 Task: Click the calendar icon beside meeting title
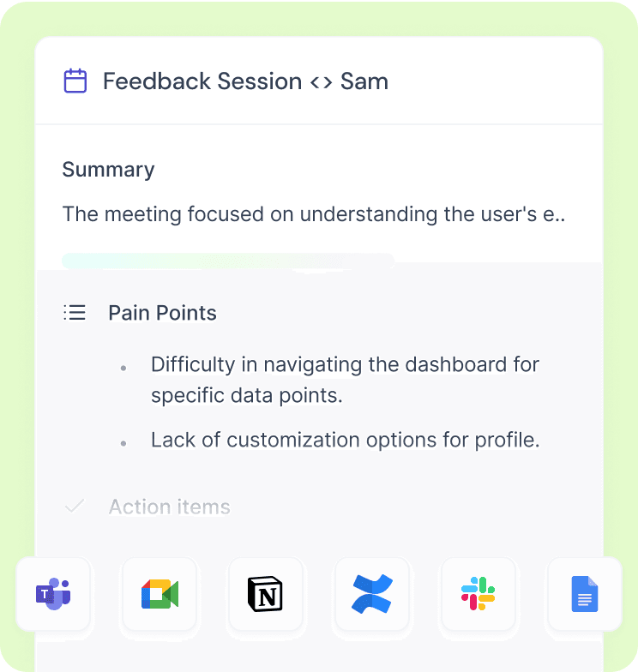pos(75,81)
